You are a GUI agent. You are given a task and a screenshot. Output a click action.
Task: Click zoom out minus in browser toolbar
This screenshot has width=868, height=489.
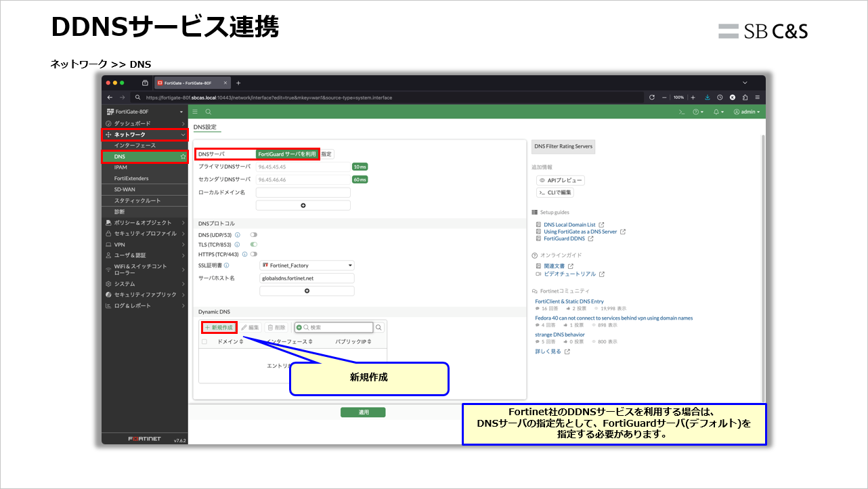click(x=665, y=98)
